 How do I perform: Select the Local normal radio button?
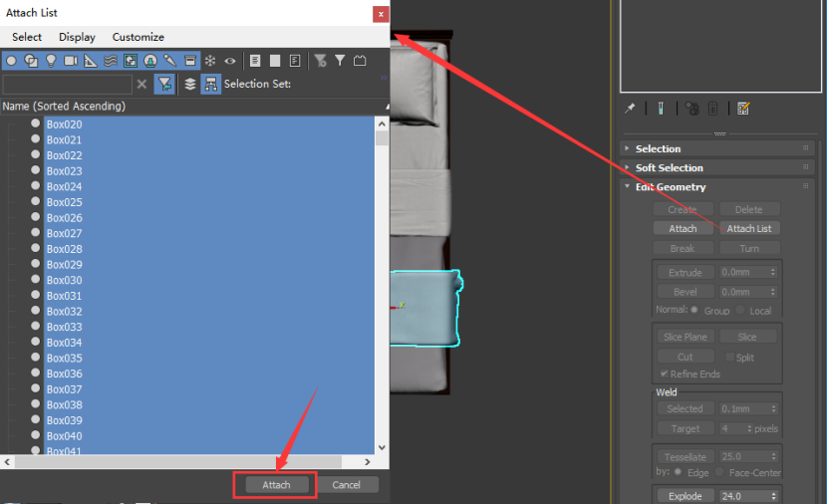click(x=740, y=310)
